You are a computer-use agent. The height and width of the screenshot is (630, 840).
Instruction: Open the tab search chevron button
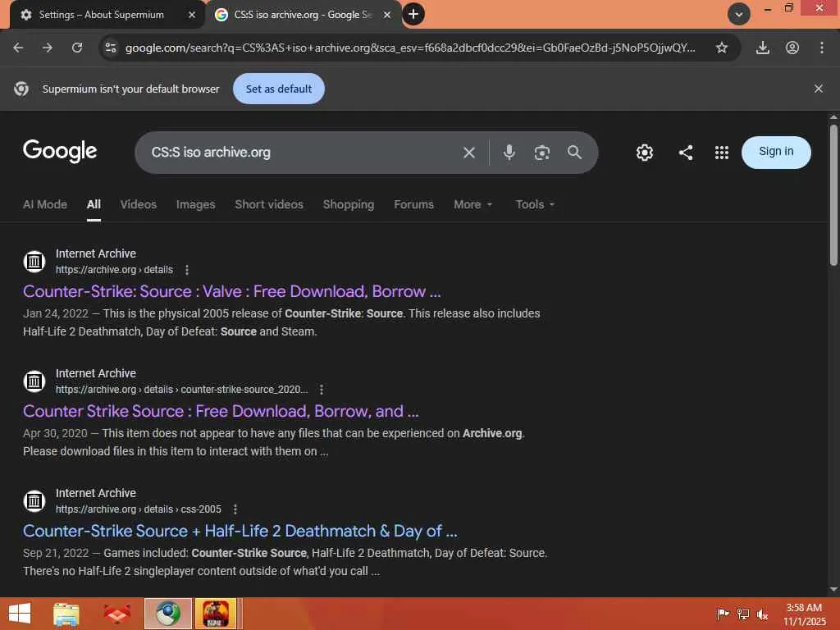[x=739, y=15]
